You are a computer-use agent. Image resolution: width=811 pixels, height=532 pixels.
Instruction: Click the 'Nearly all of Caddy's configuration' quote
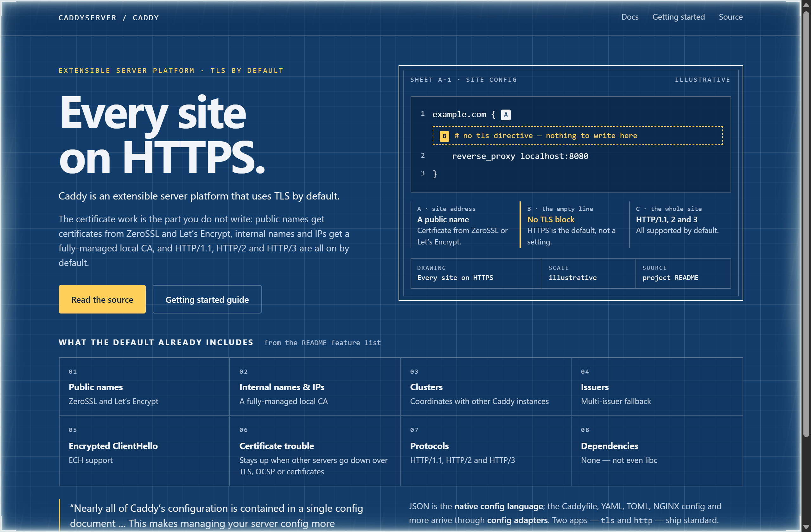coord(216,515)
